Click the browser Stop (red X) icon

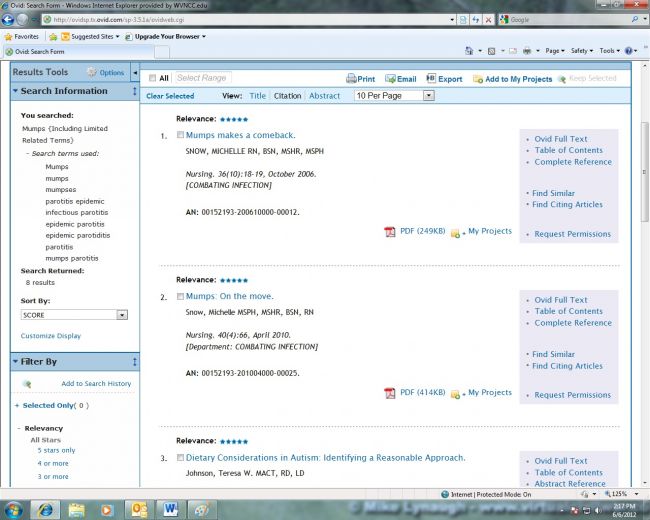point(488,19)
